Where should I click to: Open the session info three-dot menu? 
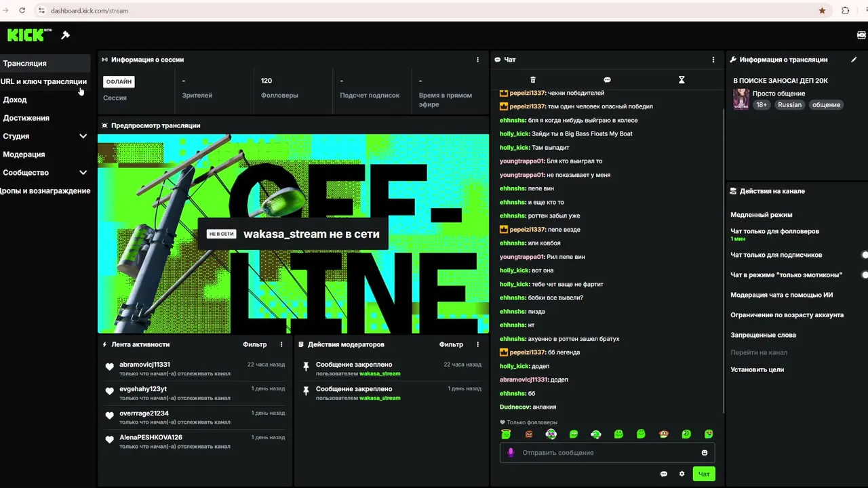tap(477, 60)
